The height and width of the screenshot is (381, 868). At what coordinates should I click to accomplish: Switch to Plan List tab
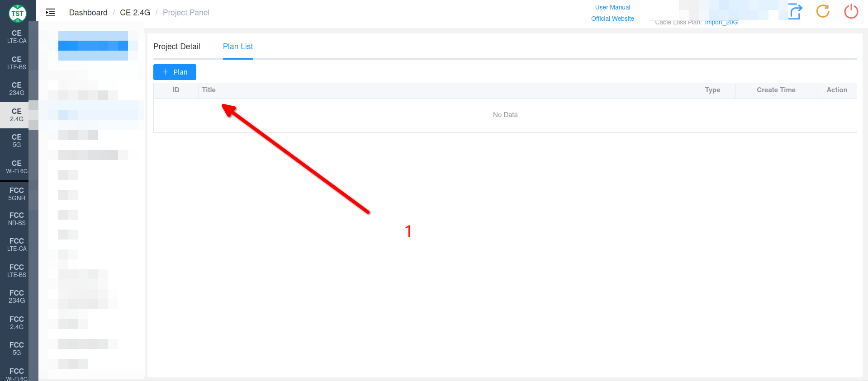coord(238,47)
